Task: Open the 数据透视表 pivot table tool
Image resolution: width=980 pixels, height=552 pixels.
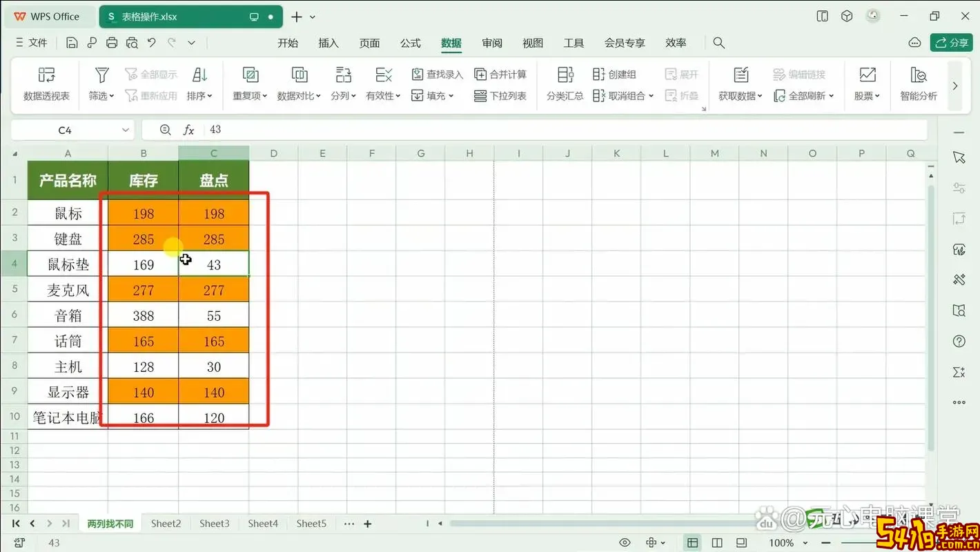Action: tap(46, 84)
